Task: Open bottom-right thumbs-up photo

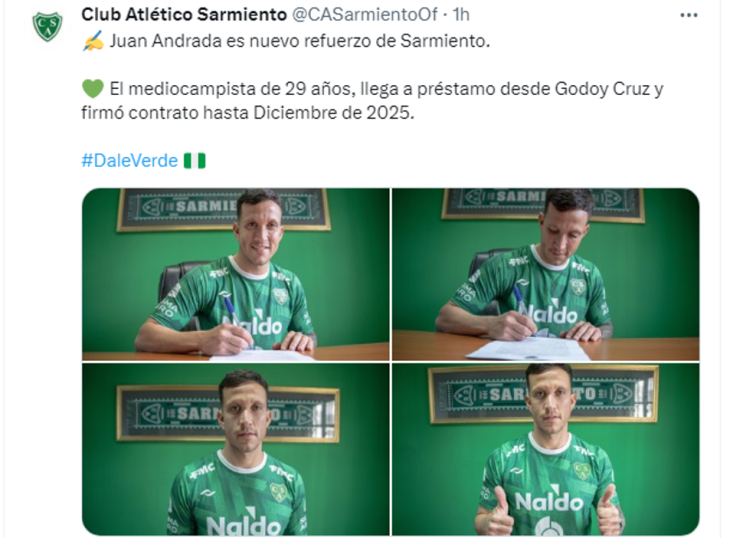Action: point(546,449)
